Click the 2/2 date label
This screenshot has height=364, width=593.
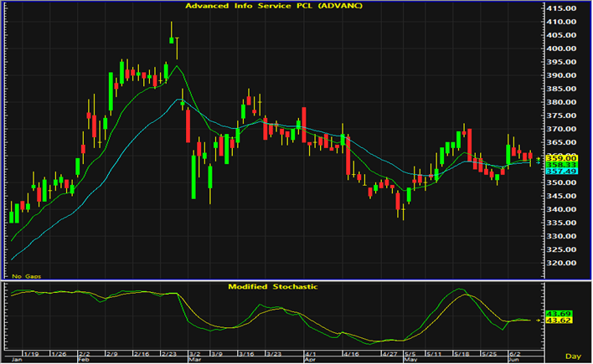point(84,354)
